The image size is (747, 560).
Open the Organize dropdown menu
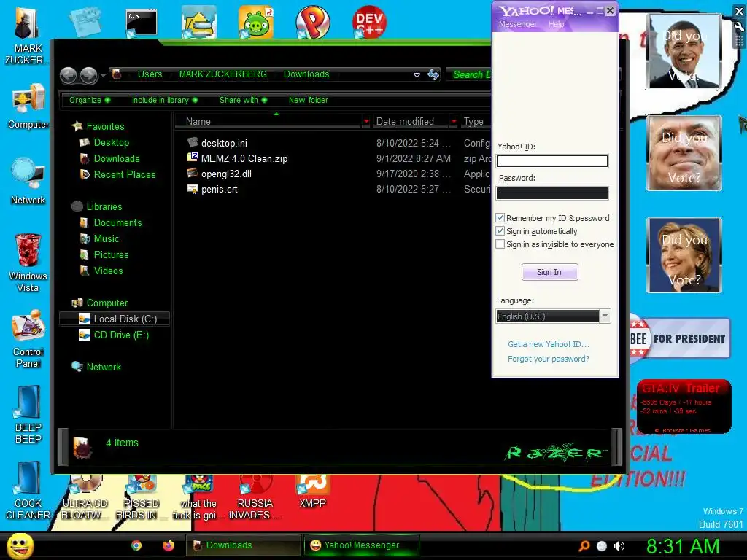coord(90,100)
